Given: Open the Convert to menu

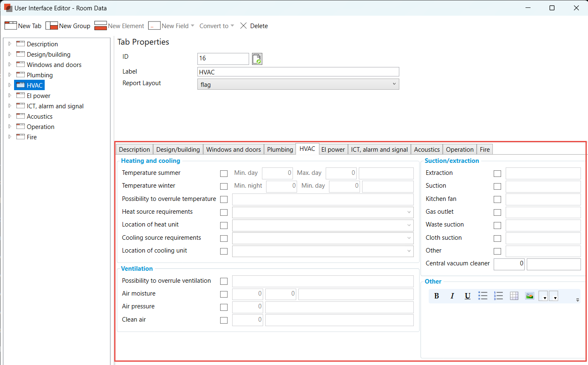Looking at the screenshot, I should click(216, 25).
